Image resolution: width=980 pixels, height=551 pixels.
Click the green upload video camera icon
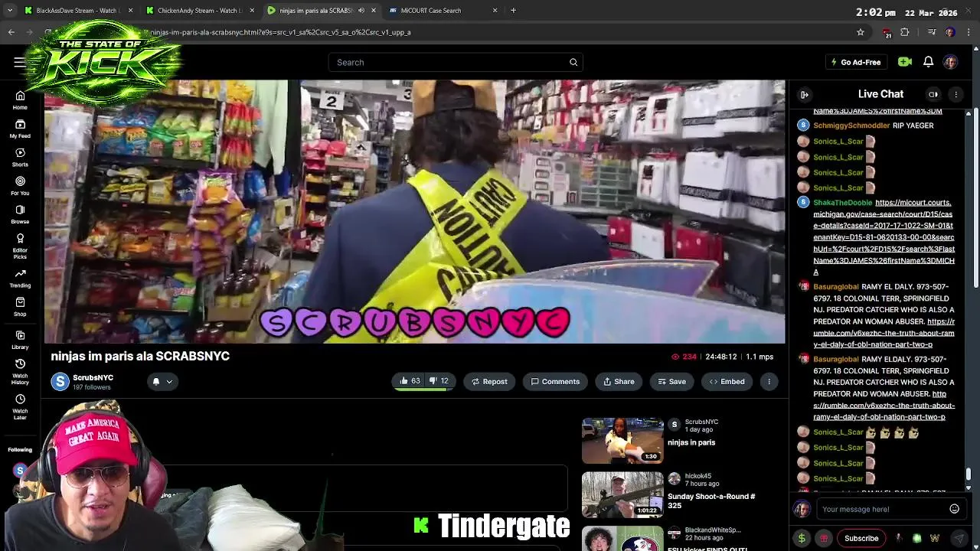point(905,62)
